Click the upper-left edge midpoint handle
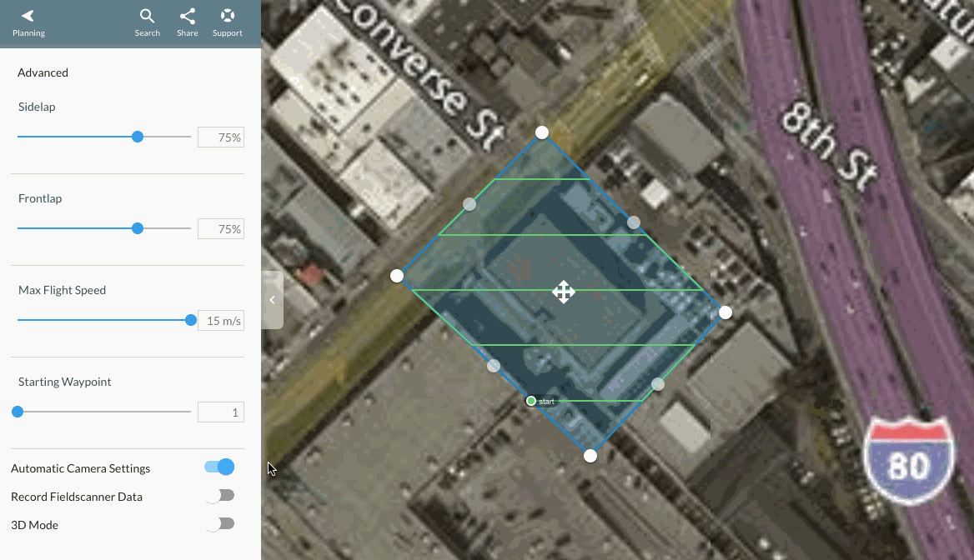The height and width of the screenshot is (560, 974). click(x=469, y=204)
